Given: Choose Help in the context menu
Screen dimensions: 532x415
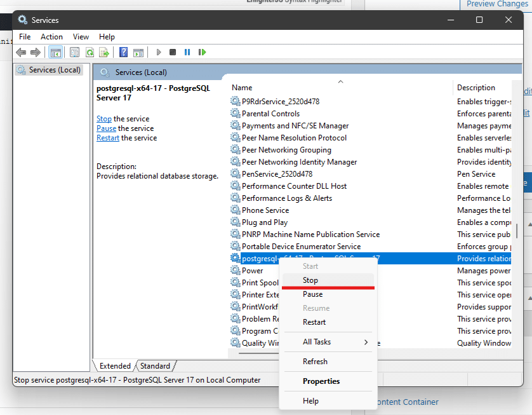Looking at the screenshot, I should tap(328, 401).
